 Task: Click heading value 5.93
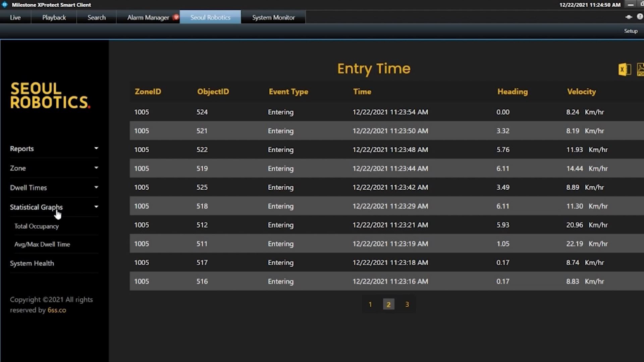(503, 225)
